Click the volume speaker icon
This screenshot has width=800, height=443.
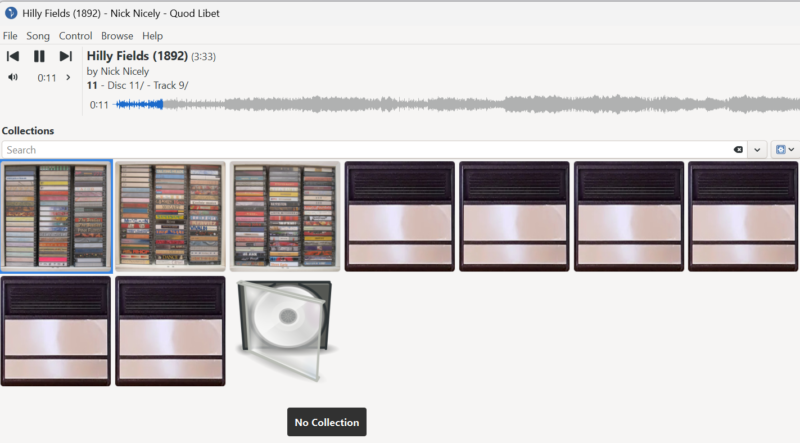[13, 77]
